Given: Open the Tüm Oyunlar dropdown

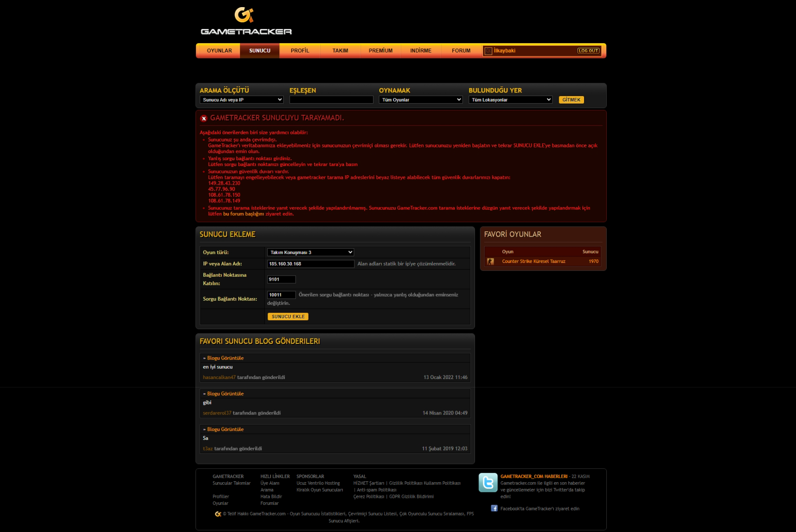Looking at the screenshot, I should 421,100.
